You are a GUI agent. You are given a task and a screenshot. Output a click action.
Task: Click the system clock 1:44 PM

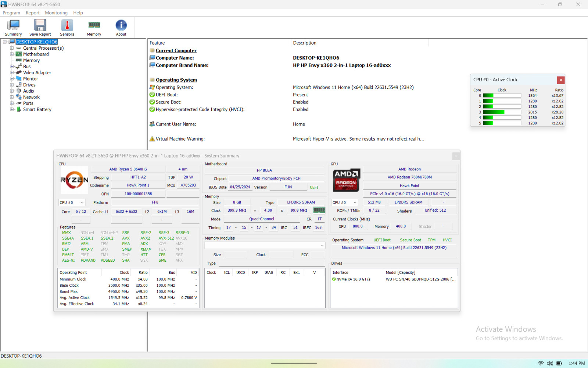(x=577, y=363)
